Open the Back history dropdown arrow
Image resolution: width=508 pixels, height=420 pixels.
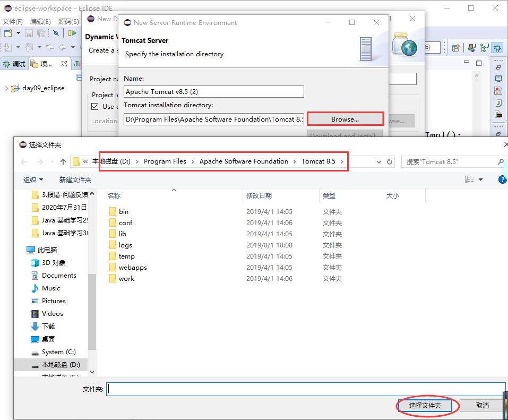pos(73,47)
